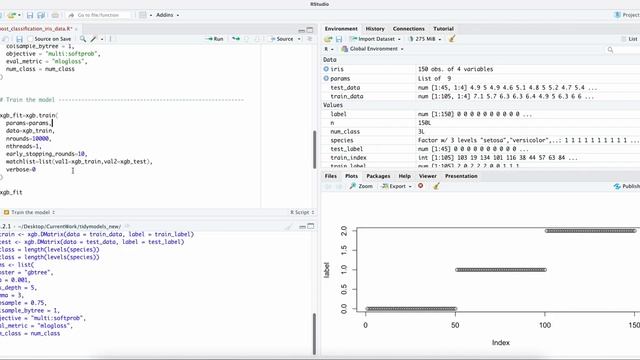The image size is (640, 360).
Task: Open the R Script file type selector
Action: click(302, 212)
